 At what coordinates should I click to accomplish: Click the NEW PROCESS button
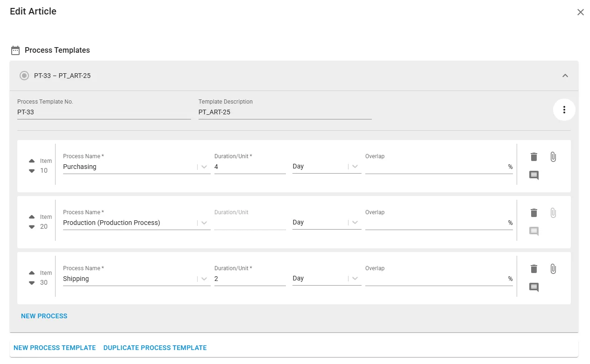(44, 316)
